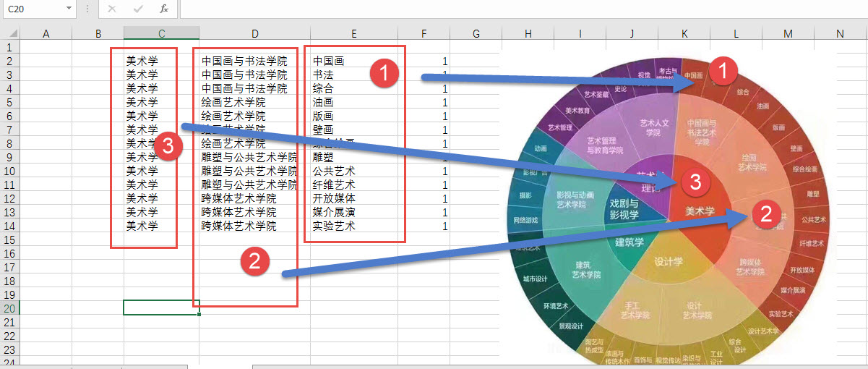868x369 pixels.
Task: Select cell containing 开放媒体
Action: click(x=354, y=198)
